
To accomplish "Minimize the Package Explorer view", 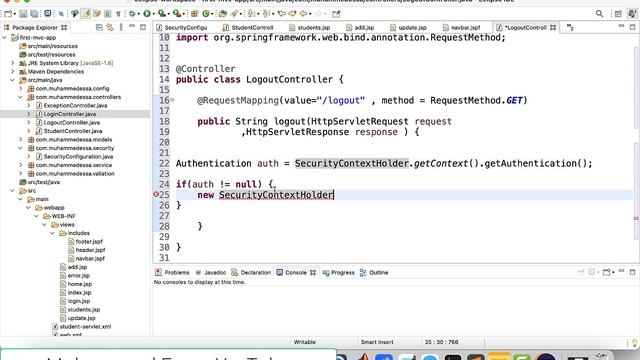I will pos(132,26).
